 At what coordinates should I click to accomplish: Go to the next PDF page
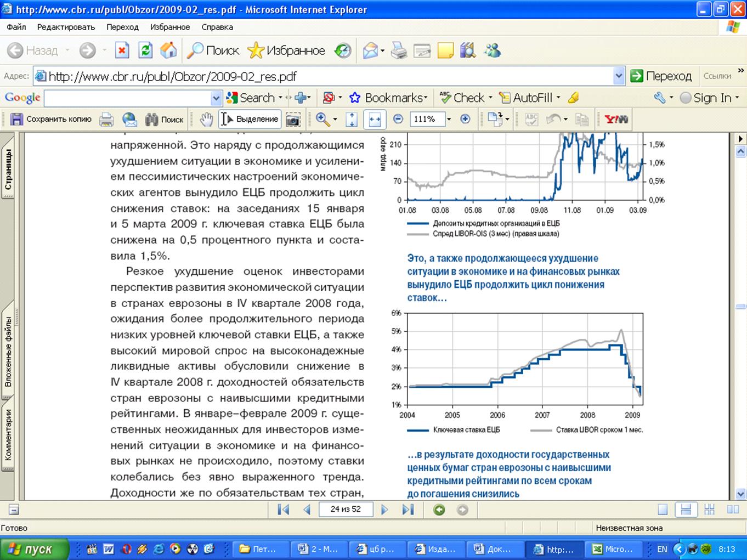click(384, 510)
